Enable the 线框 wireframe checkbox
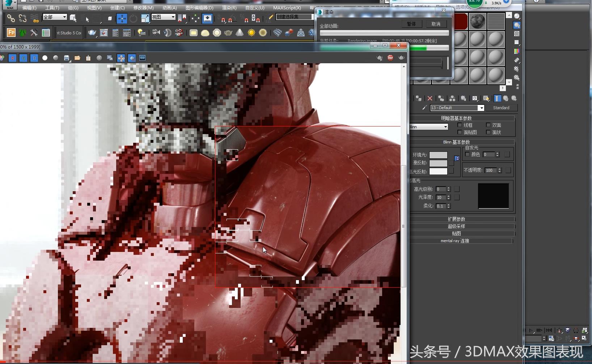 [460, 125]
